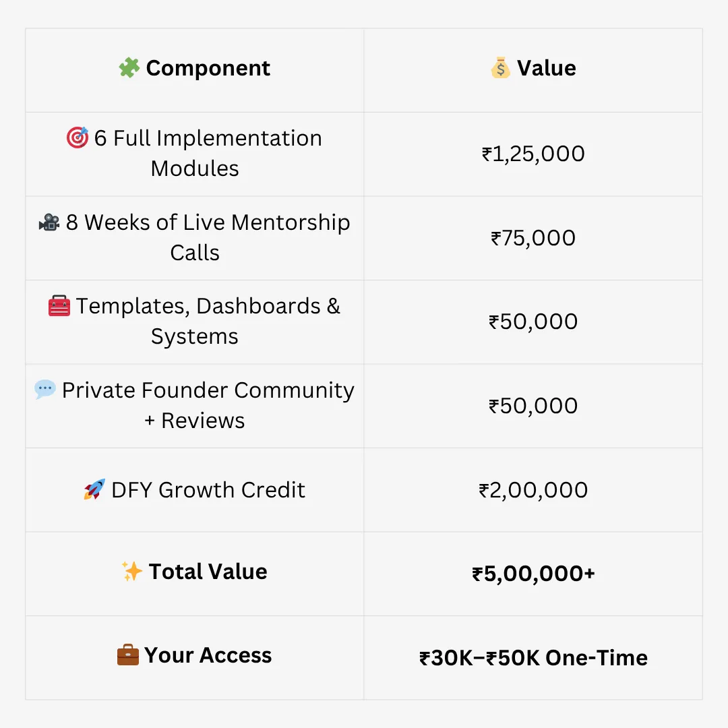The height and width of the screenshot is (728, 728).
Task: Click the ₹1,25,000 value cell
Action: (533, 154)
